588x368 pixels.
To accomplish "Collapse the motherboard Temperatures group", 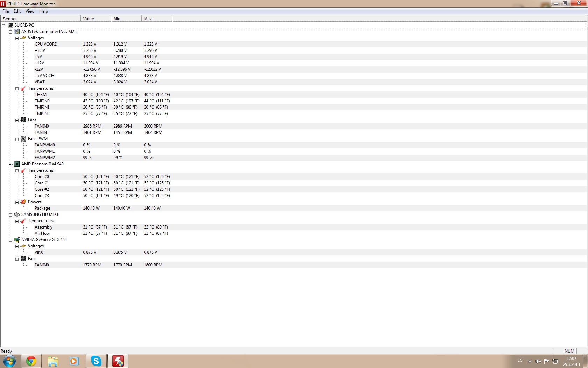I will pyautogui.click(x=17, y=89).
